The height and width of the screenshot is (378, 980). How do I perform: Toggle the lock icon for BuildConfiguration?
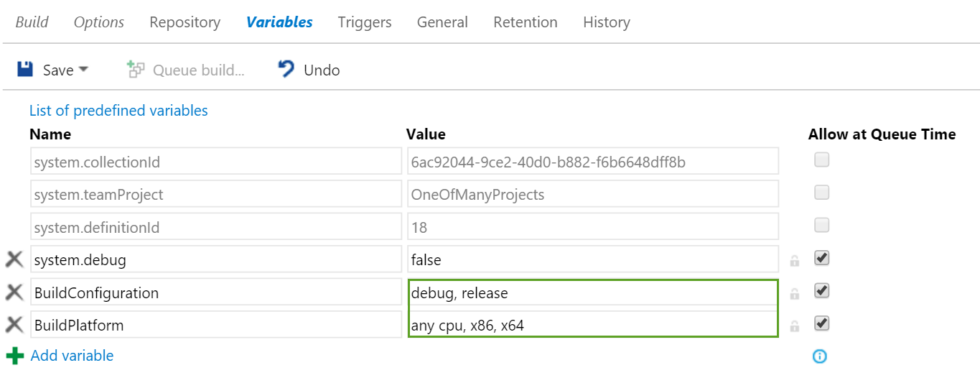click(794, 293)
